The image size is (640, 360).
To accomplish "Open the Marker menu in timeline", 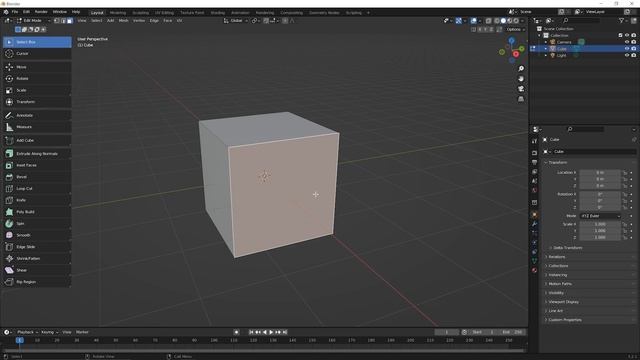I will (82, 332).
